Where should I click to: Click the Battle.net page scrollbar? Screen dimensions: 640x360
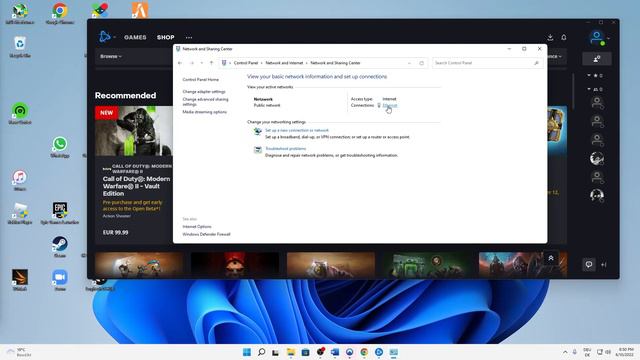[573, 92]
